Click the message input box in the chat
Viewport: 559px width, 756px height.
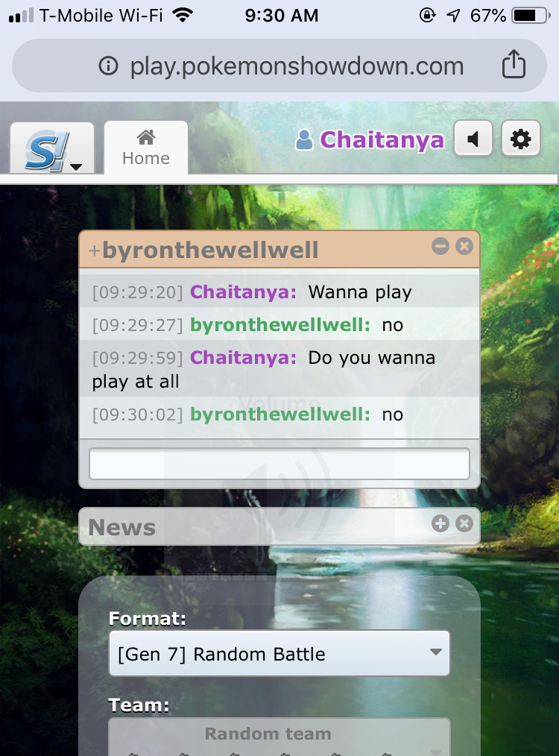[279, 464]
